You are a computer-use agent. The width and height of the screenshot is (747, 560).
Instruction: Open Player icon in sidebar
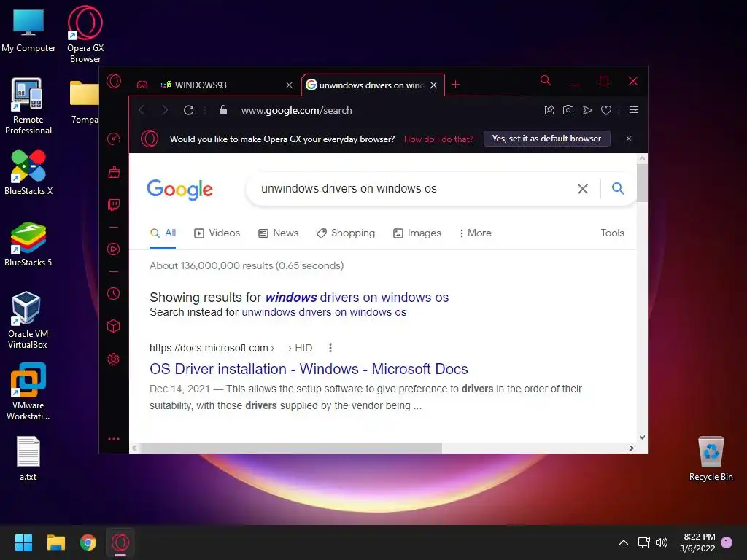113,249
